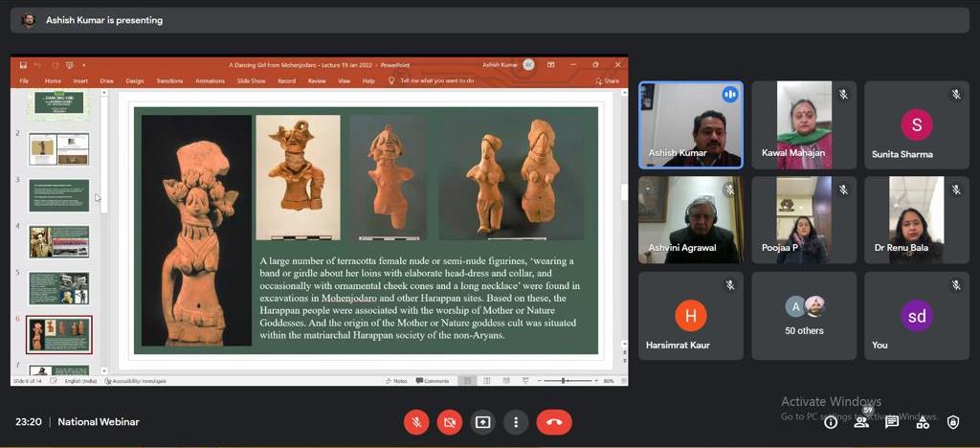
Task: Show everyone participants panel icon
Action: tap(861, 422)
